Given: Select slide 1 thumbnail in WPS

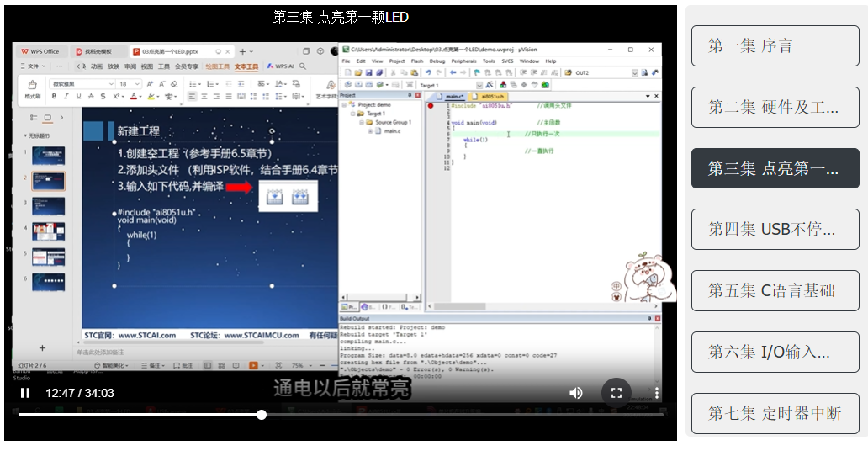Looking at the screenshot, I should (x=49, y=156).
